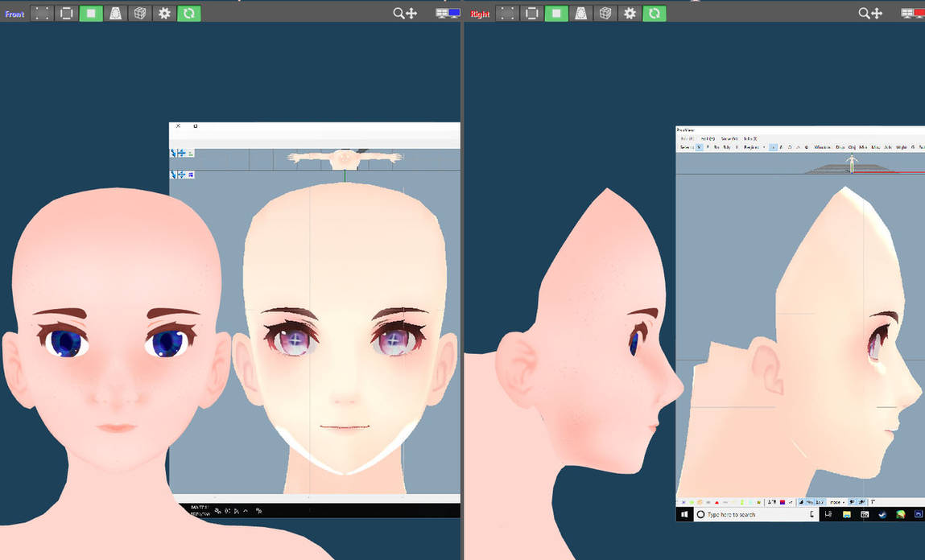Click the Mov button in PmxView toolbar
Viewport: 925px width, 560px height.
point(863,147)
